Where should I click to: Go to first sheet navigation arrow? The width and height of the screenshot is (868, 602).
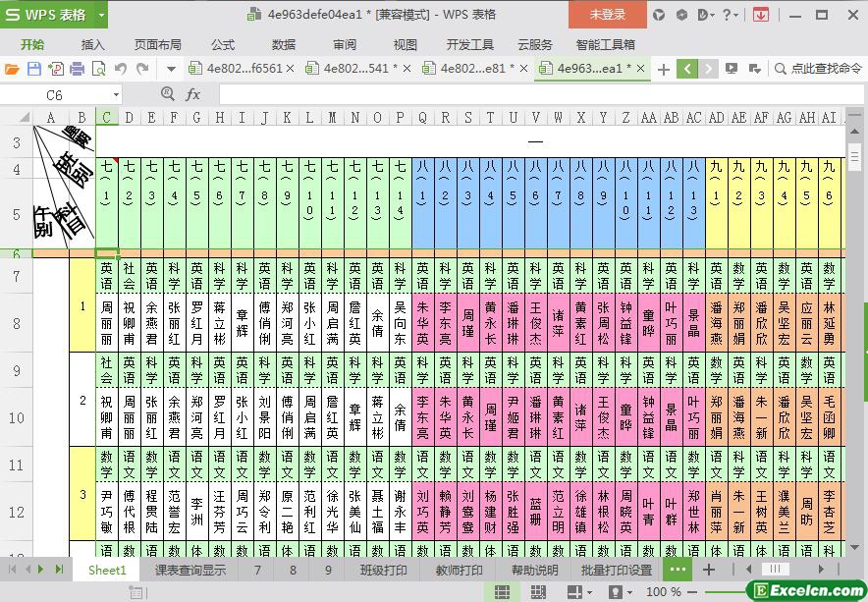(x=13, y=570)
